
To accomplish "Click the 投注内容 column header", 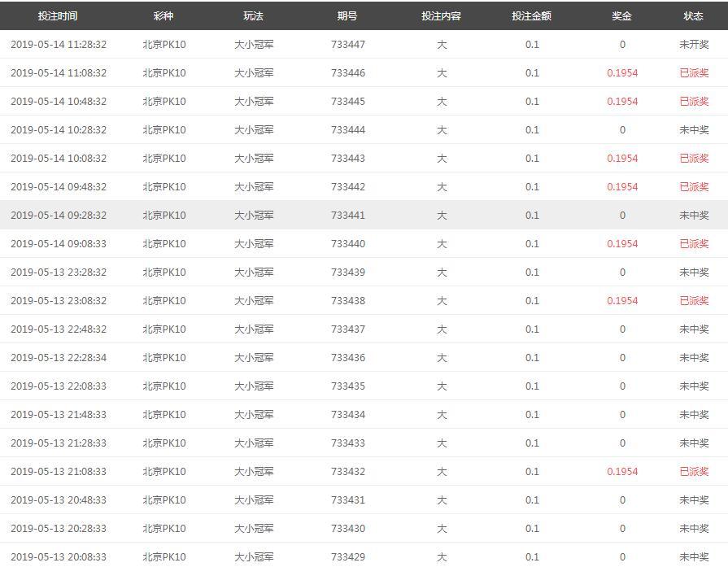I will [x=441, y=16].
